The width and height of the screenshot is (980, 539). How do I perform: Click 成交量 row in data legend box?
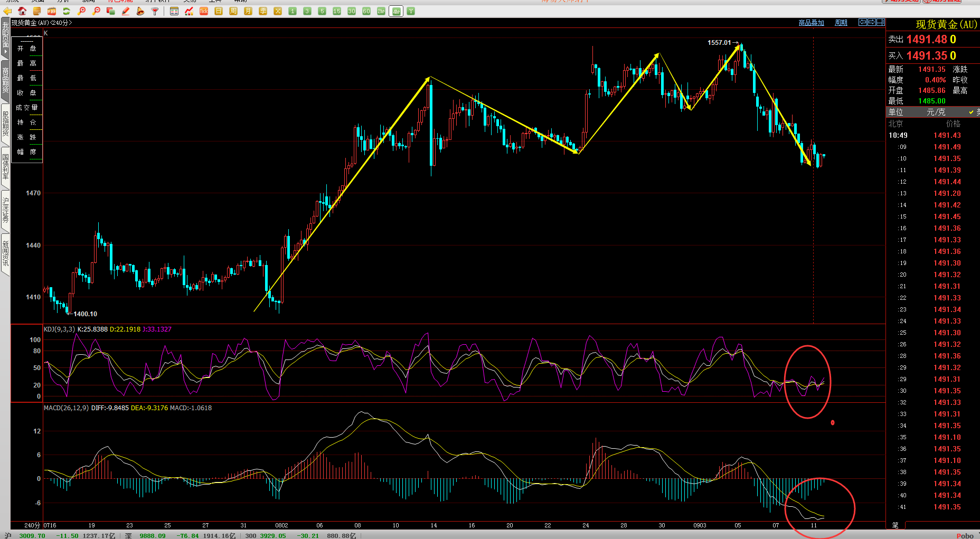tap(27, 108)
